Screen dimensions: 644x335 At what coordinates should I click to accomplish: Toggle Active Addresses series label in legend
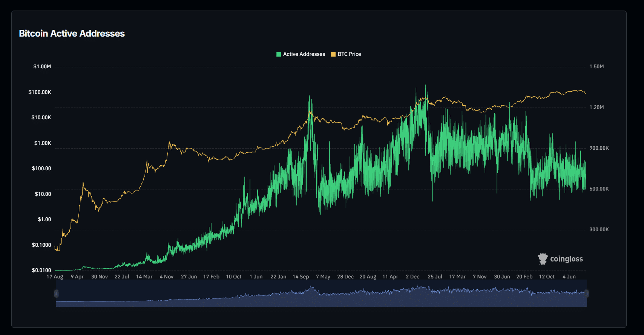[304, 54]
